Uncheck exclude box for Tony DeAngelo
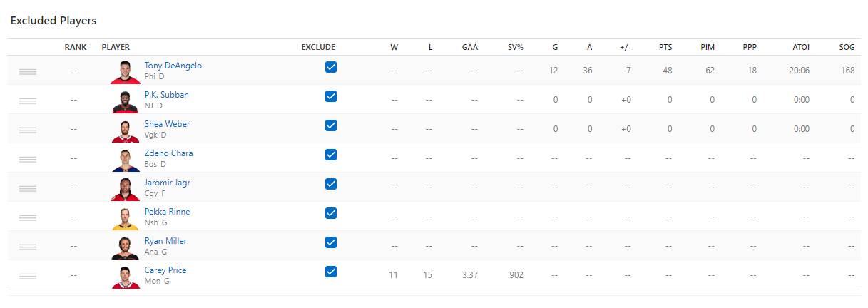This screenshot has height=308, width=868. click(331, 67)
